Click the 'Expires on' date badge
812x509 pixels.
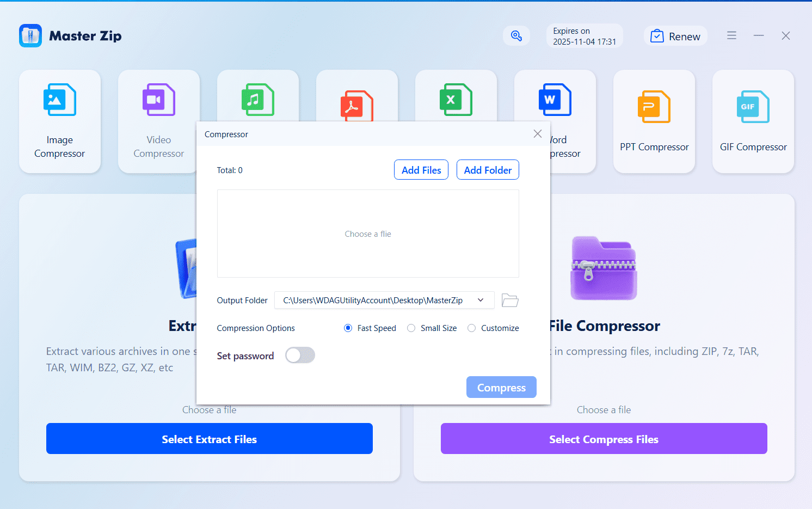pyautogui.click(x=585, y=36)
